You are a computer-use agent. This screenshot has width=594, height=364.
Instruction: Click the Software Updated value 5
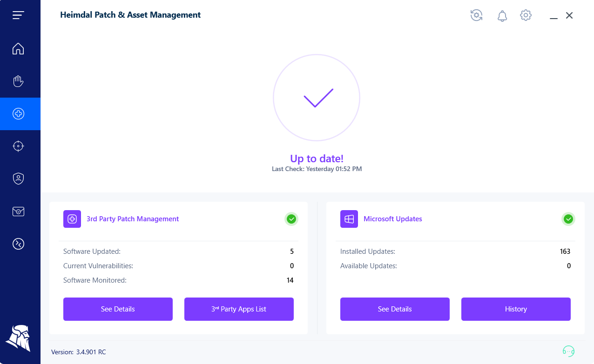292,251
